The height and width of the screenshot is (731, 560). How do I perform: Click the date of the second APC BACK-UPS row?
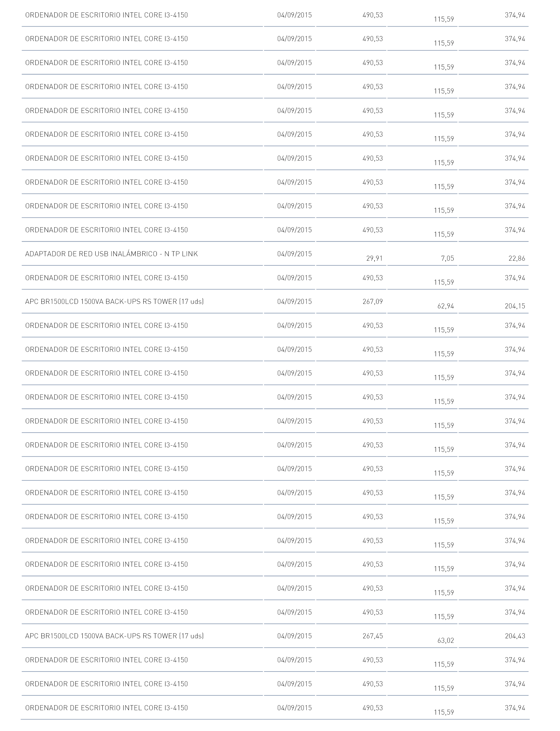tap(294, 636)
